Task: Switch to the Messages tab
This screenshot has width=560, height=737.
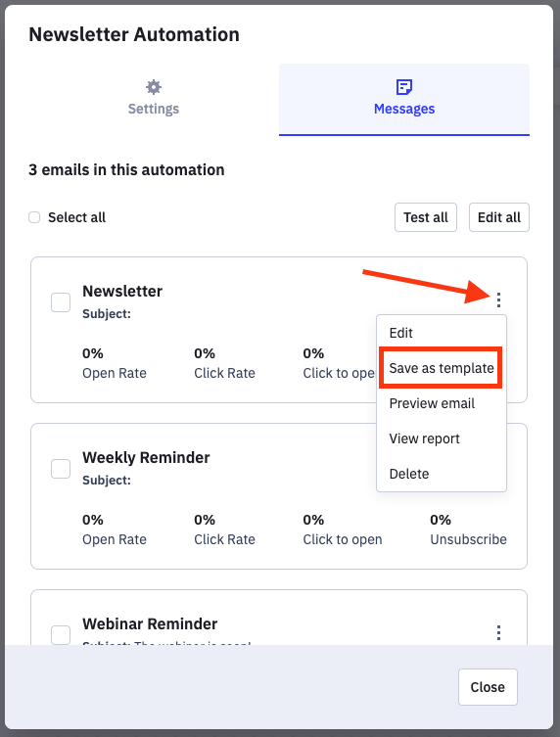Action: [x=404, y=100]
